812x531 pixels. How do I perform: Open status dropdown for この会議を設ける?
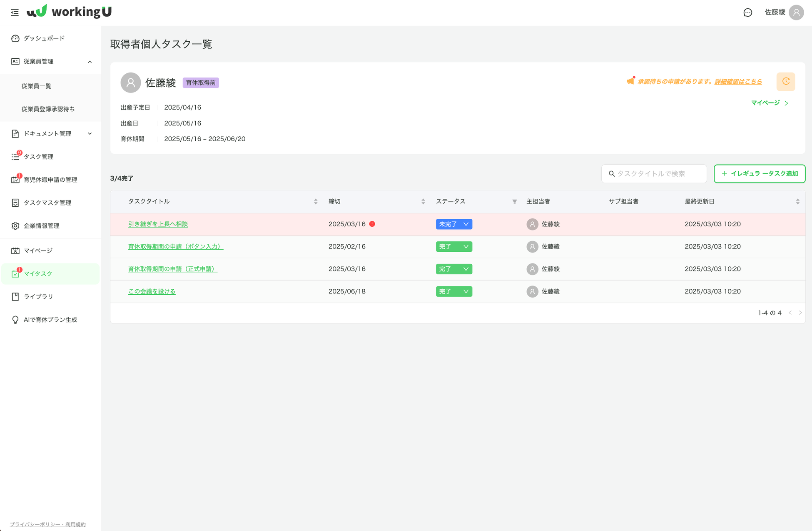click(454, 292)
